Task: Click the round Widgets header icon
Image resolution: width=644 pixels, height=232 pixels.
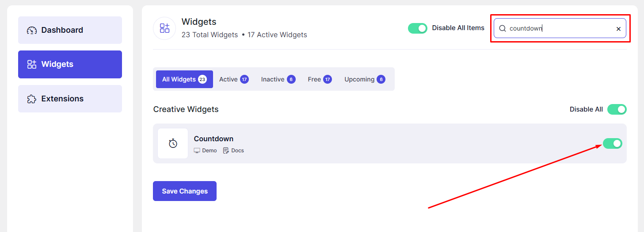Action: pos(164,28)
